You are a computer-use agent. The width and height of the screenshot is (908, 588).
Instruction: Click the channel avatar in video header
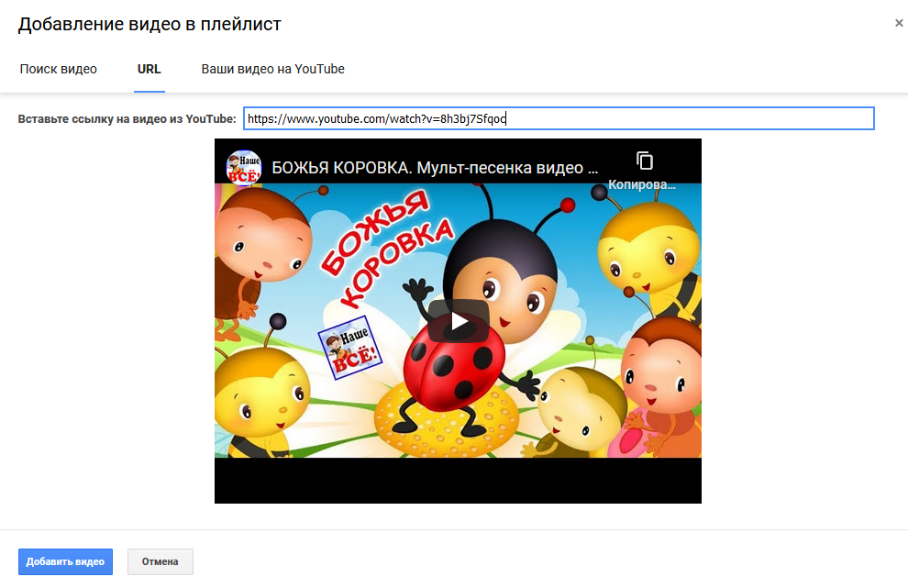[x=244, y=169]
